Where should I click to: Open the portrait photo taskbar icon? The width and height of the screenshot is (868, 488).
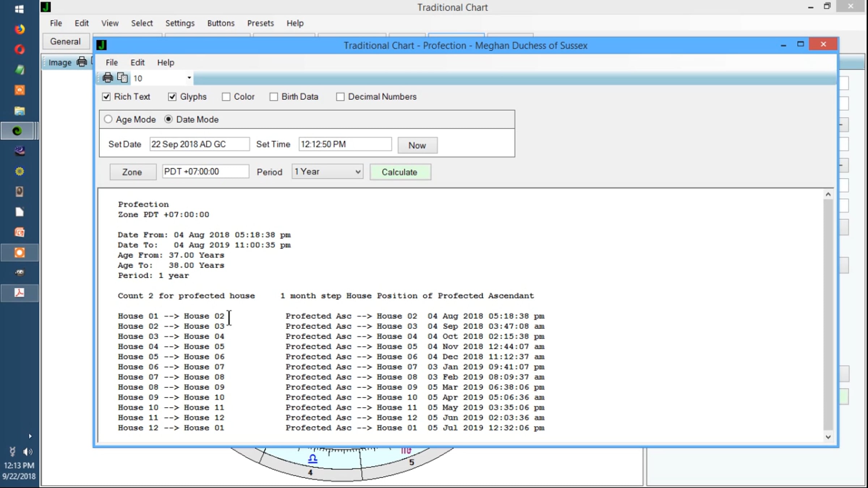tap(20, 191)
